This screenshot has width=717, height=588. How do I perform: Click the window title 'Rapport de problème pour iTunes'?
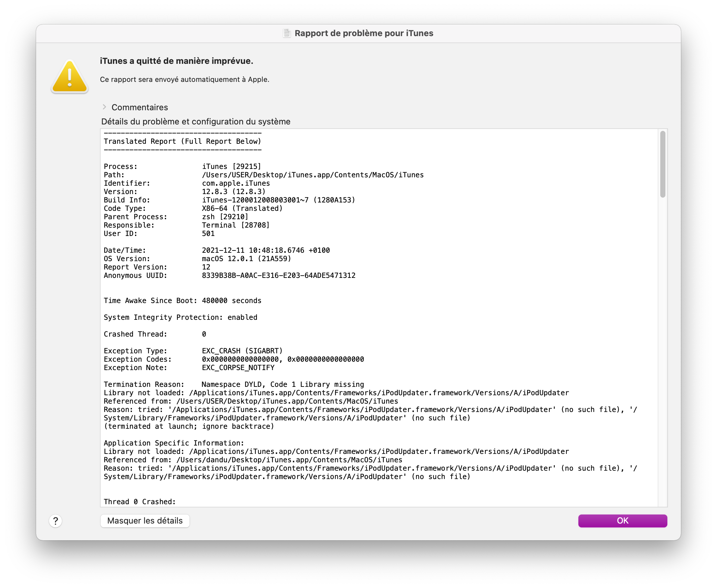point(364,33)
